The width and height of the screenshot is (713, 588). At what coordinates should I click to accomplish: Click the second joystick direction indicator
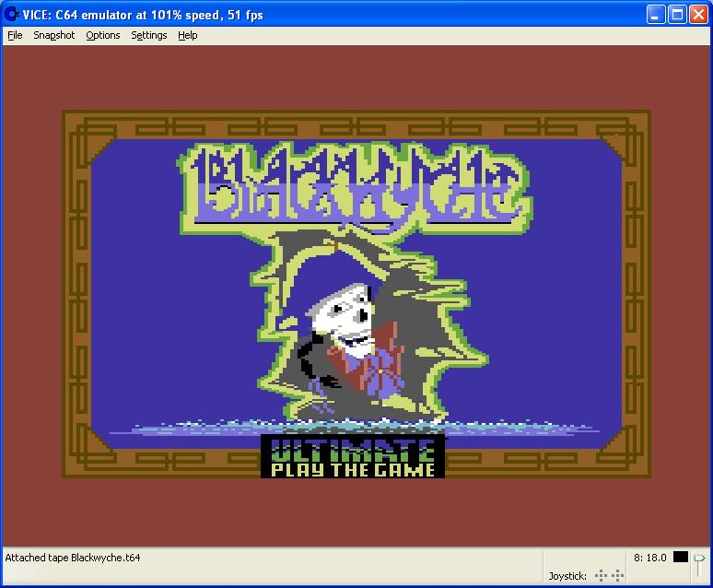pyautogui.click(x=617, y=576)
